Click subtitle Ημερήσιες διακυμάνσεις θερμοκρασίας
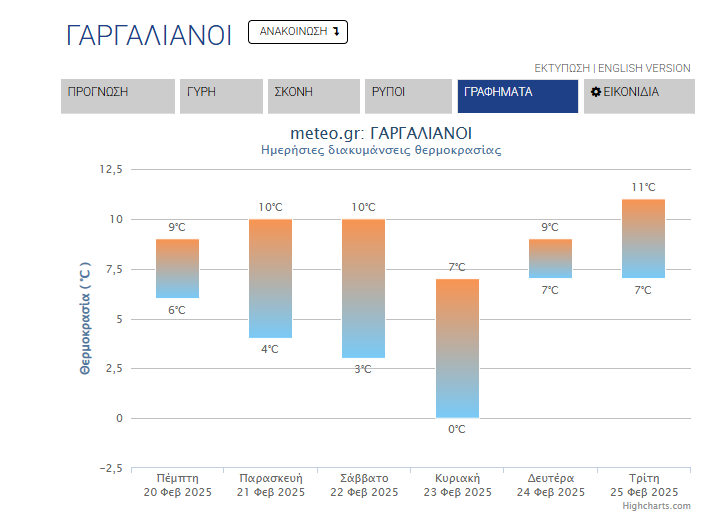Image resolution: width=712 pixels, height=526 pixels. tap(381, 150)
